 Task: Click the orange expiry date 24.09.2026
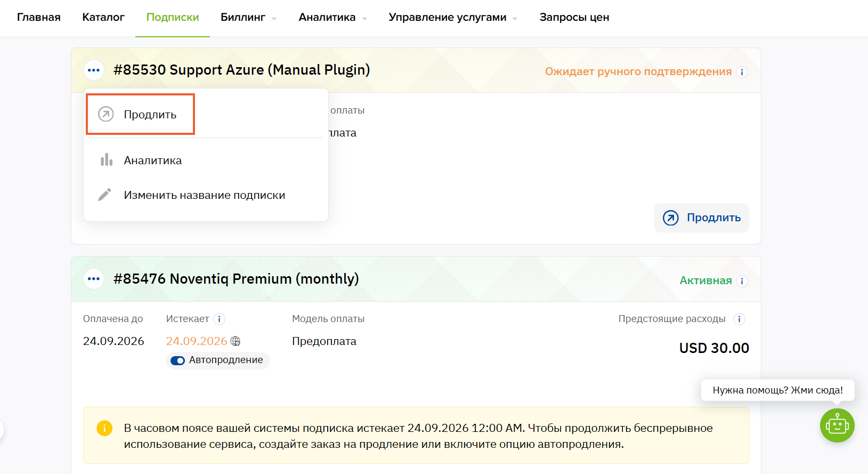197,341
